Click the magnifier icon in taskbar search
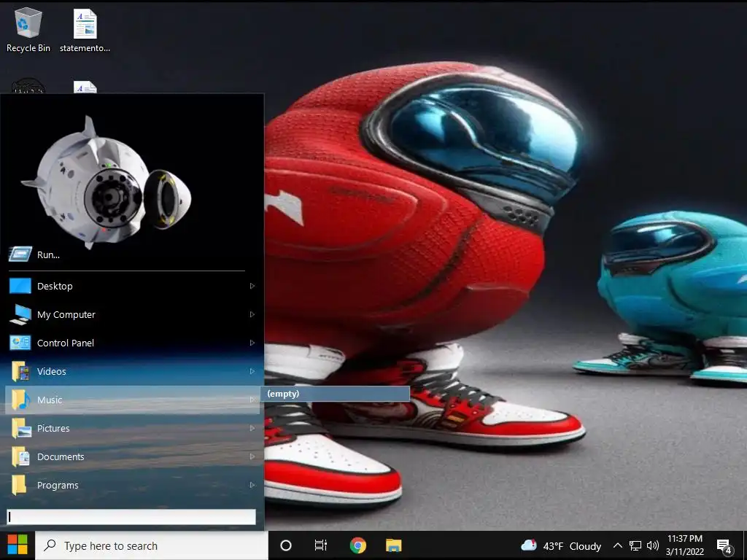 pos(50,545)
